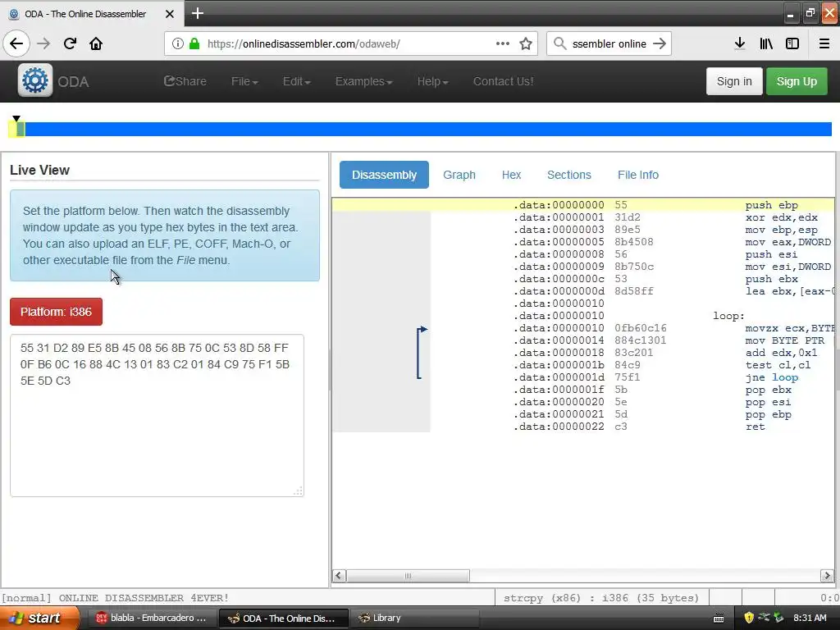Open the Firefox library icon
The height and width of the screenshot is (630, 840).
[x=766, y=43]
